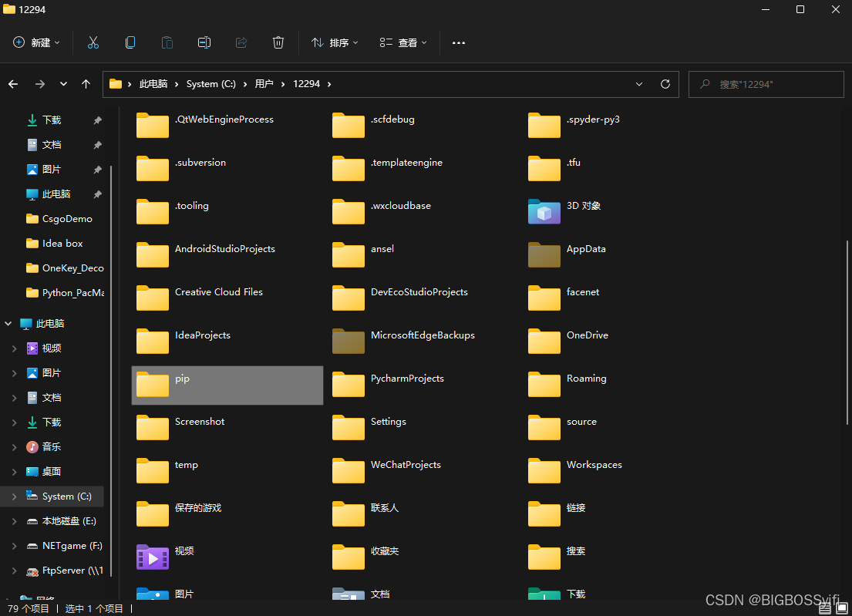Click the paste icon in the toolbar

(x=167, y=42)
